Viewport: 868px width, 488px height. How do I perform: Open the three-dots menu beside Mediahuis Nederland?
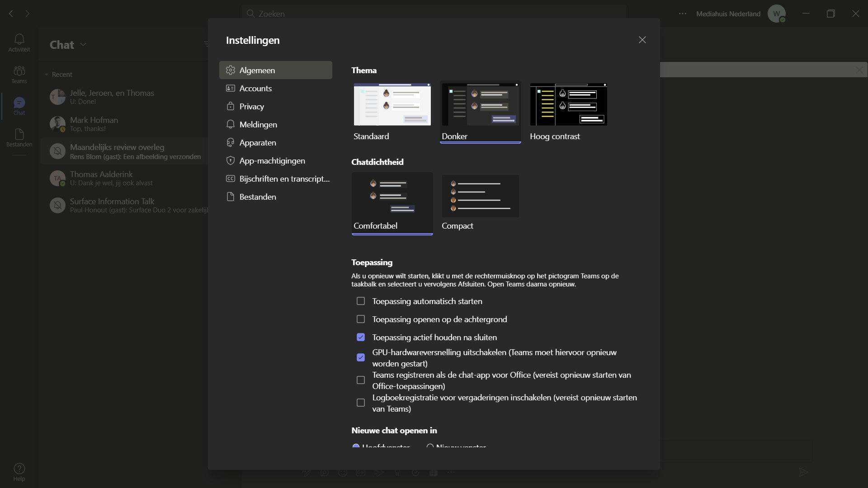tap(683, 14)
